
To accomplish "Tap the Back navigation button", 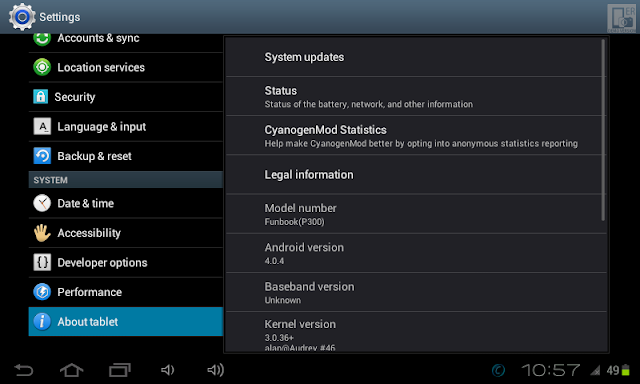I will point(24,370).
